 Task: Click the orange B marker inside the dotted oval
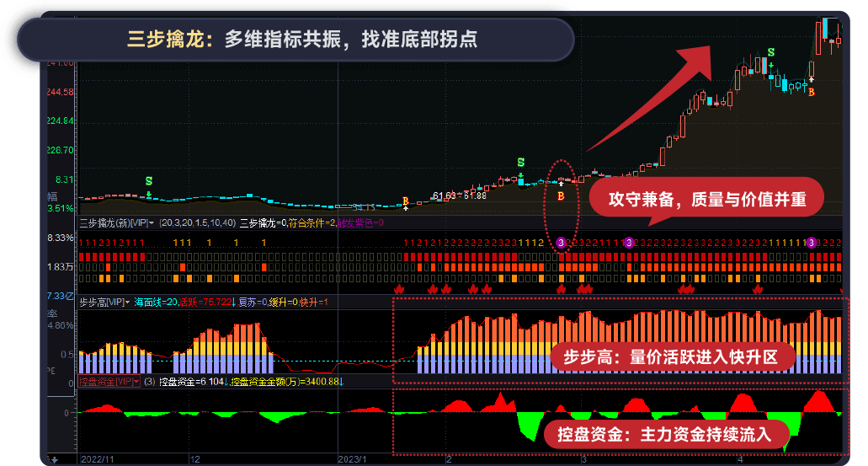561,196
